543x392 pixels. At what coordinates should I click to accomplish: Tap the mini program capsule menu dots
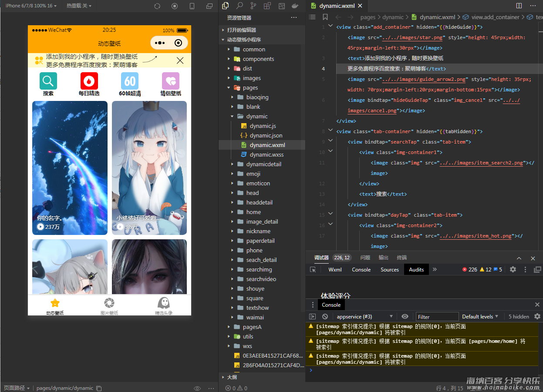(160, 43)
